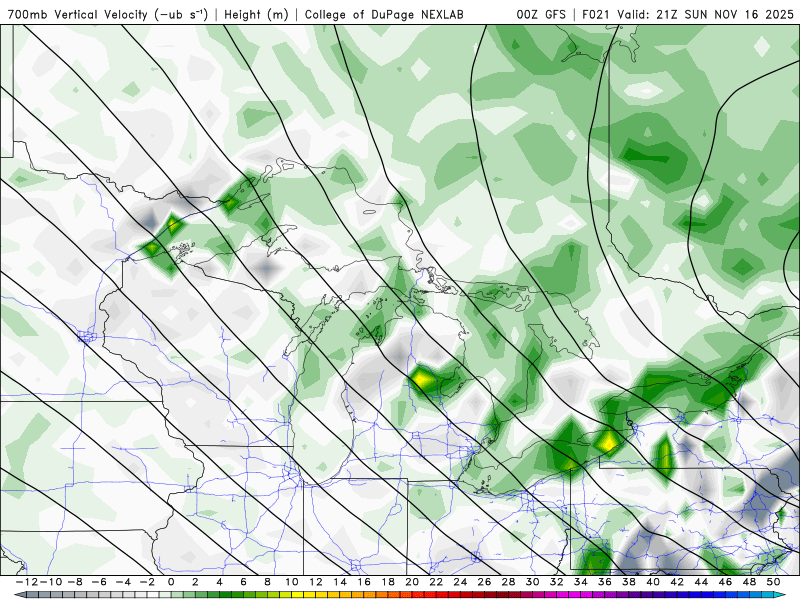The image size is (800, 600).
Task: Click the "30" color scale label
Action: (532, 582)
